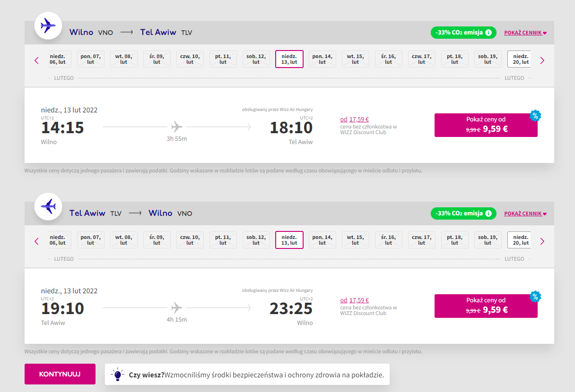Click discount percent badge on return price

pos(535,297)
